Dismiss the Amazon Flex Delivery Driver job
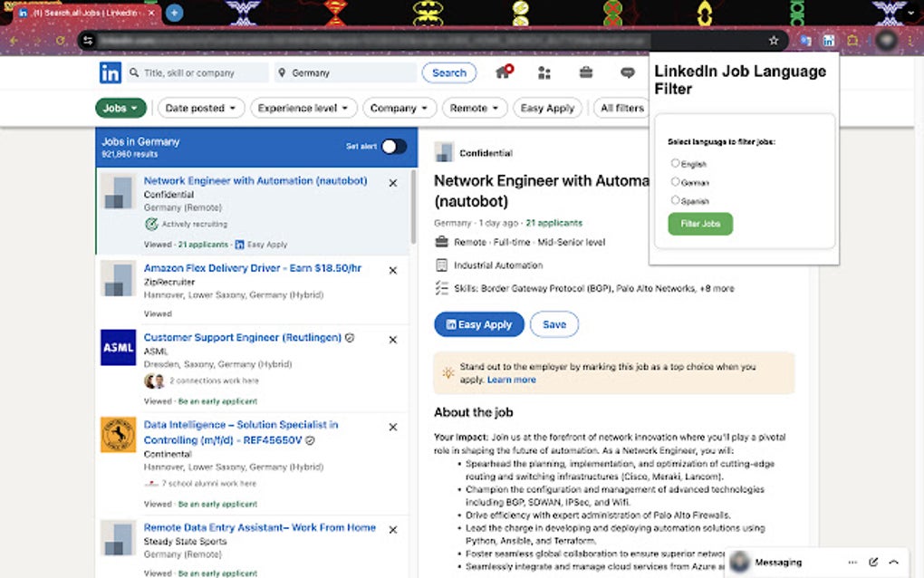 (392, 269)
